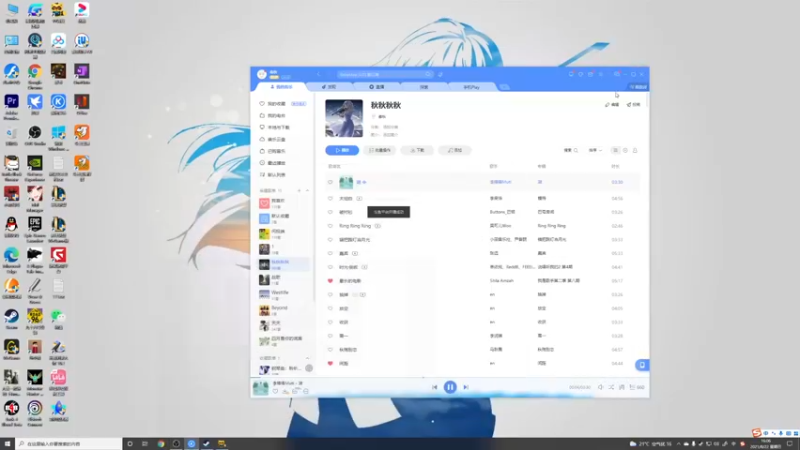This screenshot has width=800, height=450.
Task: Click the volume speaker icon in player bar
Action: click(x=601, y=387)
